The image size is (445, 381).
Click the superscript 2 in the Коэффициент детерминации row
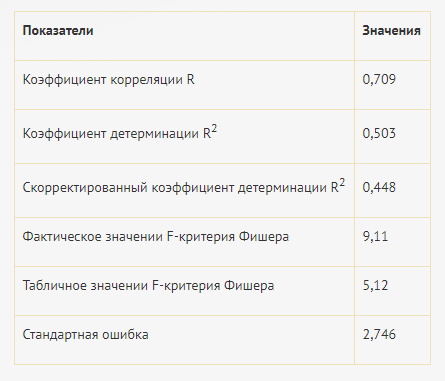[214, 128]
